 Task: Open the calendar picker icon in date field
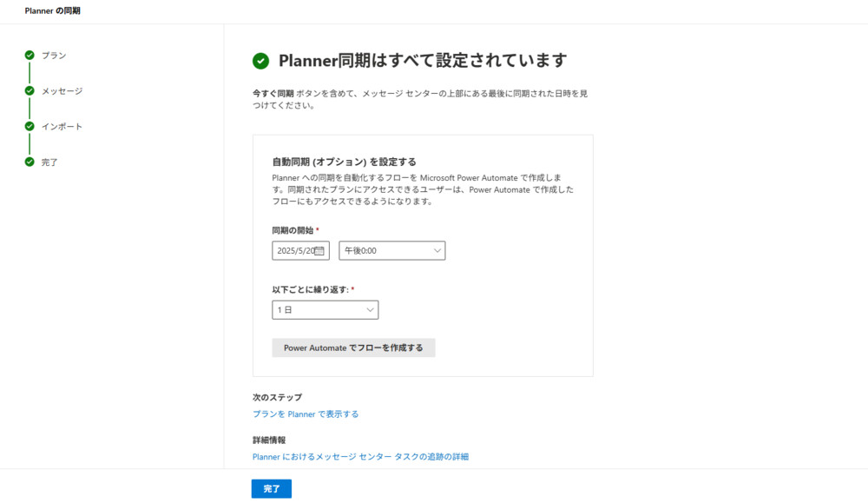(319, 251)
